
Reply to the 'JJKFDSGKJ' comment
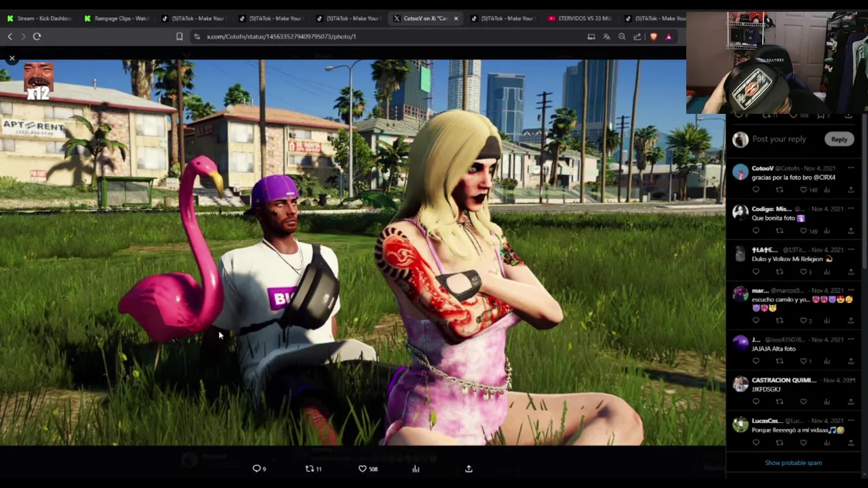(756, 401)
